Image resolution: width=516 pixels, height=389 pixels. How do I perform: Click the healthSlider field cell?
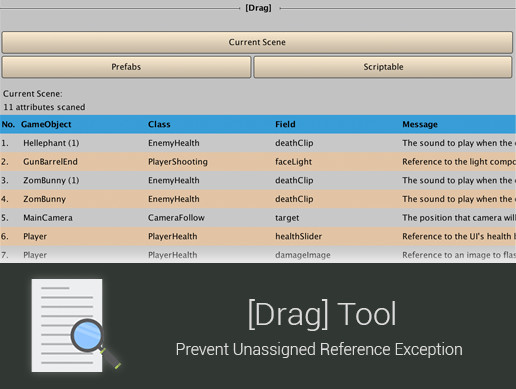coord(298,236)
